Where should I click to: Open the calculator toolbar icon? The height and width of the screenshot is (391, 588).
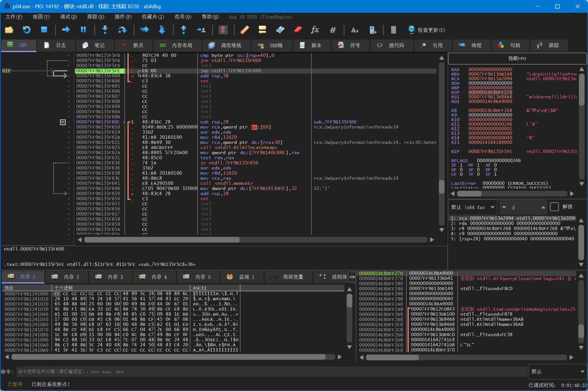pos(393,30)
